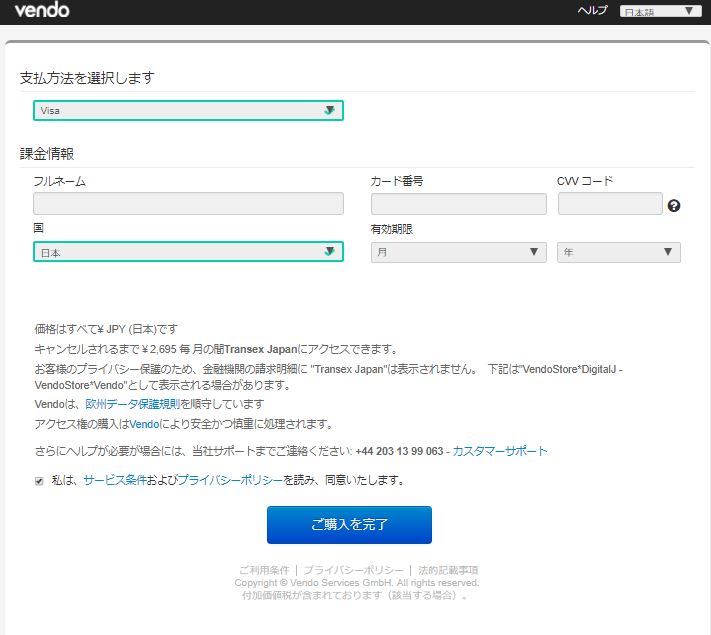This screenshot has height=635, width=711.
Task: Focus the カード番号 card number field
Action: tap(458, 204)
